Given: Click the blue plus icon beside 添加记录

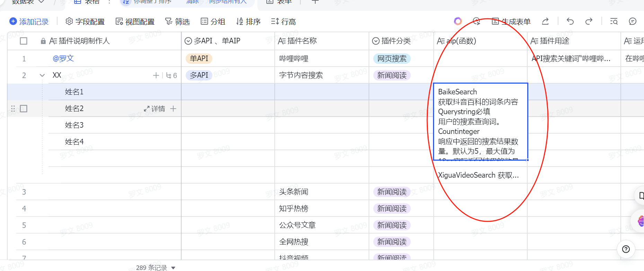Looking at the screenshot, I should click(13, 21).
